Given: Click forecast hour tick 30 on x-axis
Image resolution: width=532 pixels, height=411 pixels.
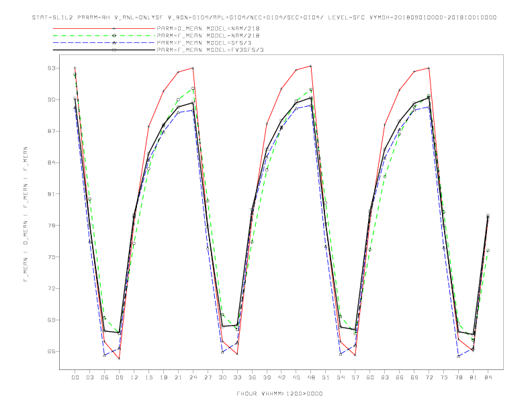Looking at the screenshot, I should click(222, 377).
